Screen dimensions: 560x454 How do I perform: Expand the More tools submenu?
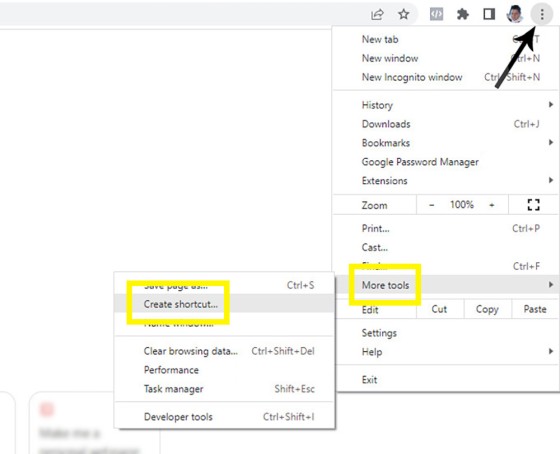(445, 285)
